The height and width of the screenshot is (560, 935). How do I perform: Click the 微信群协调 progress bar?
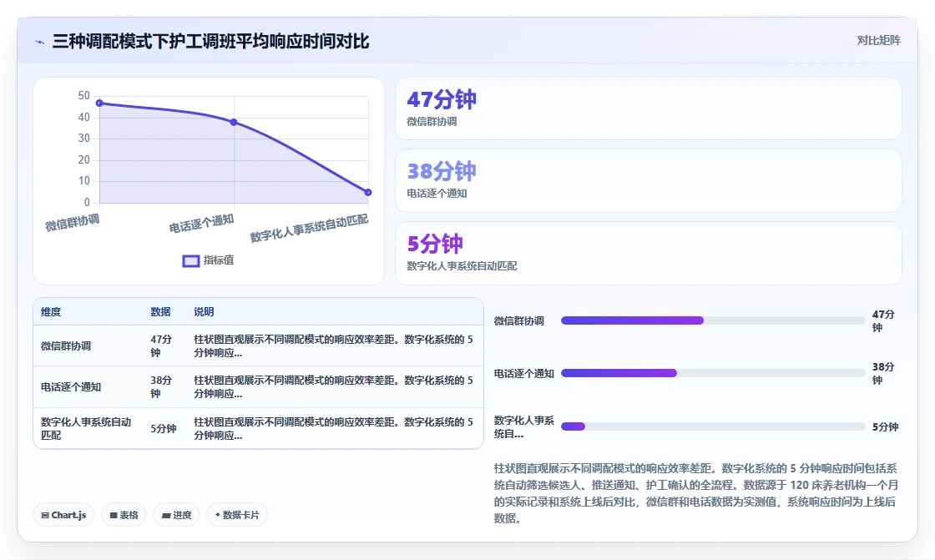[713, 320]
